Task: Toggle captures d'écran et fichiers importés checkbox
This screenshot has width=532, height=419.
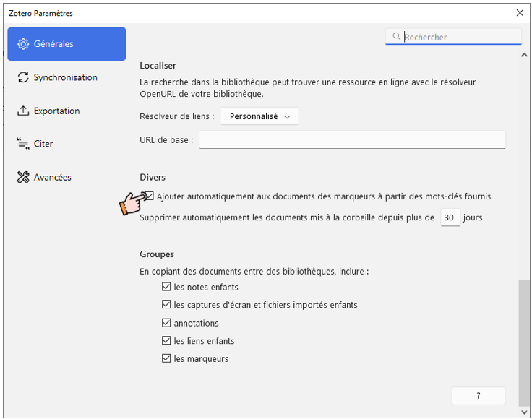Action: tap(166, 304)
